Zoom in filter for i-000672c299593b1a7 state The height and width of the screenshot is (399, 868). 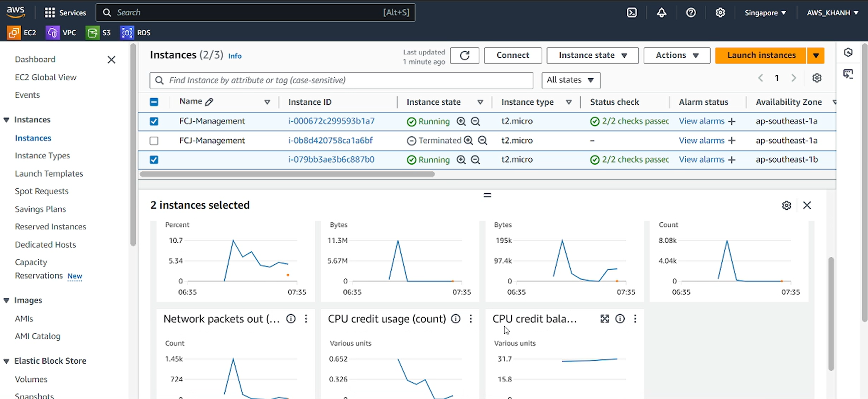coord(461,121)
